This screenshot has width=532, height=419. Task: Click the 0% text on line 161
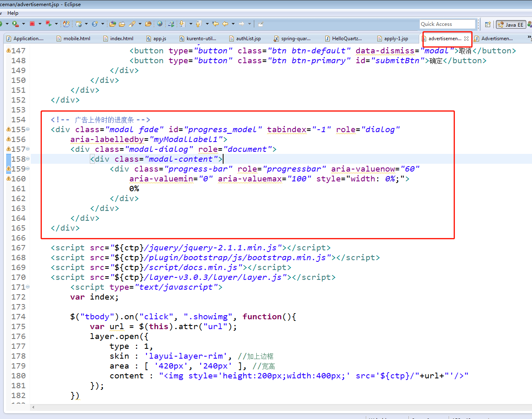pos(134,189)
